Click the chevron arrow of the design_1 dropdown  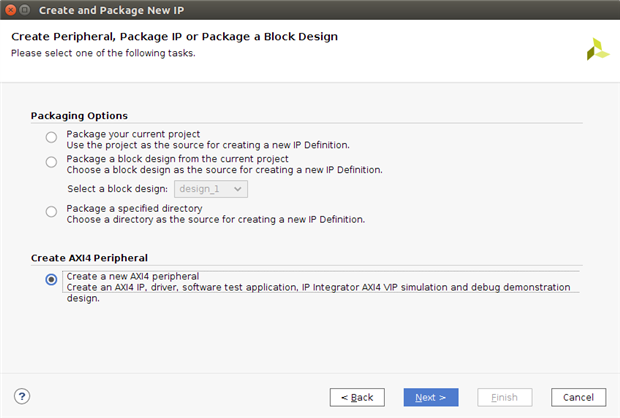click(237, 188)
